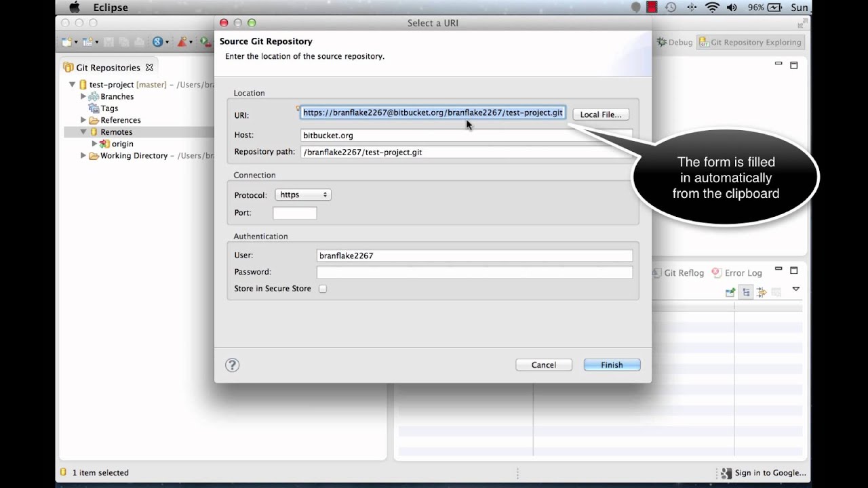The height and width of the screenshot is (488, 868).
Task: Expand the Branches node
Action: point(83,96)
